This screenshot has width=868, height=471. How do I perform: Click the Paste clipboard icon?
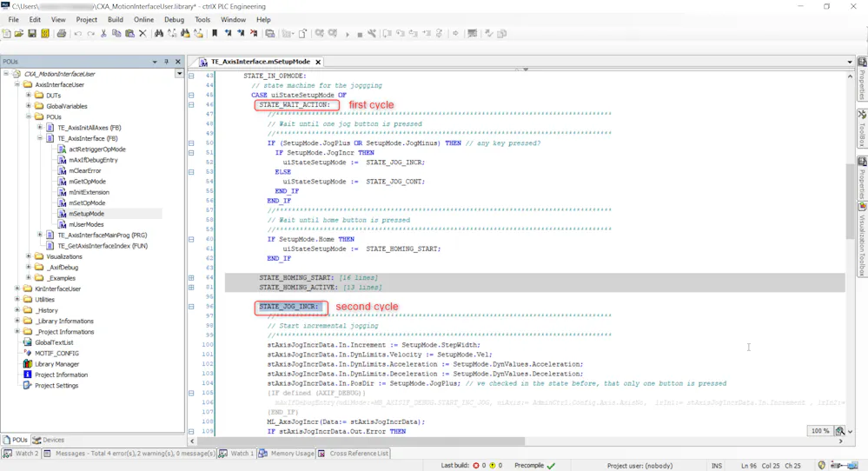(x=129, y=34)
